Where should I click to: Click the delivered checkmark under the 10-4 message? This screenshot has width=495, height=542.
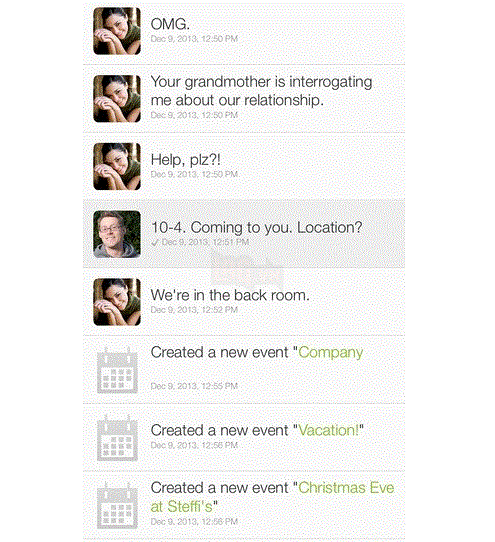155,242
